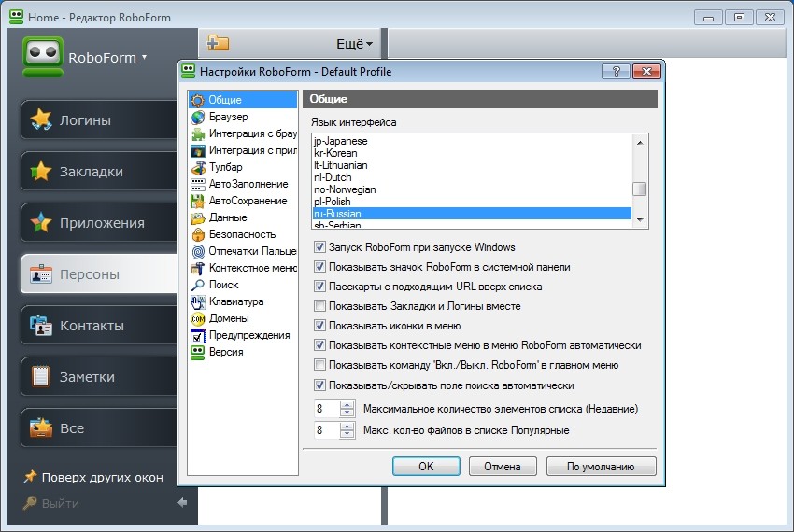Increase the Недавние list maximum elements

coord(347,405)
